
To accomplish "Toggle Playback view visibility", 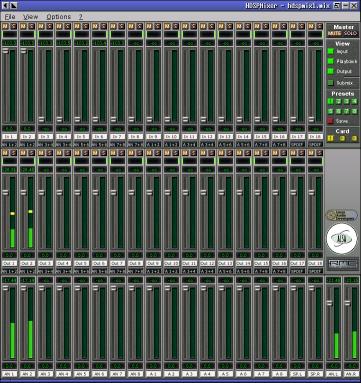I will pos(331,61).
